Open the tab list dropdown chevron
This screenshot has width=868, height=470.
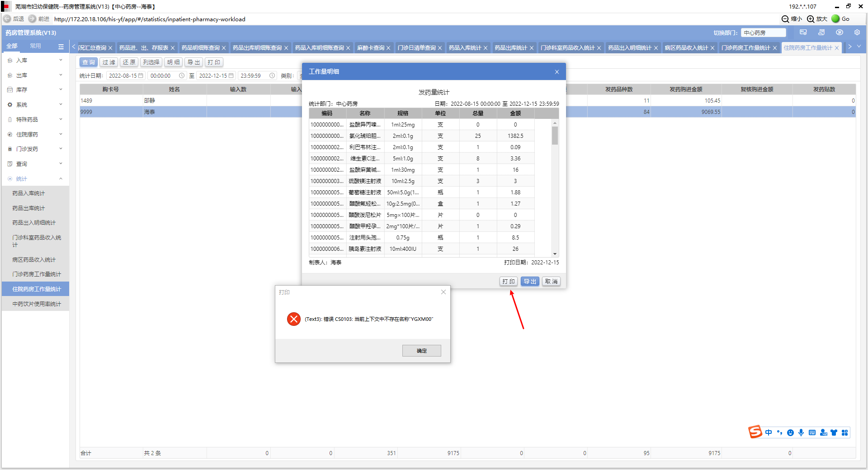click(859, 47)
